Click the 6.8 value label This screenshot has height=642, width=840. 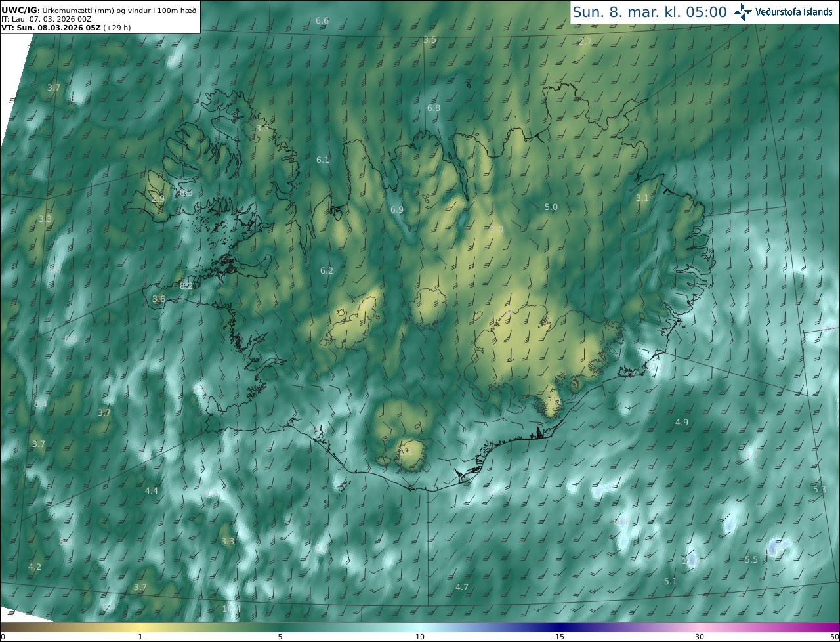[434, 108]
